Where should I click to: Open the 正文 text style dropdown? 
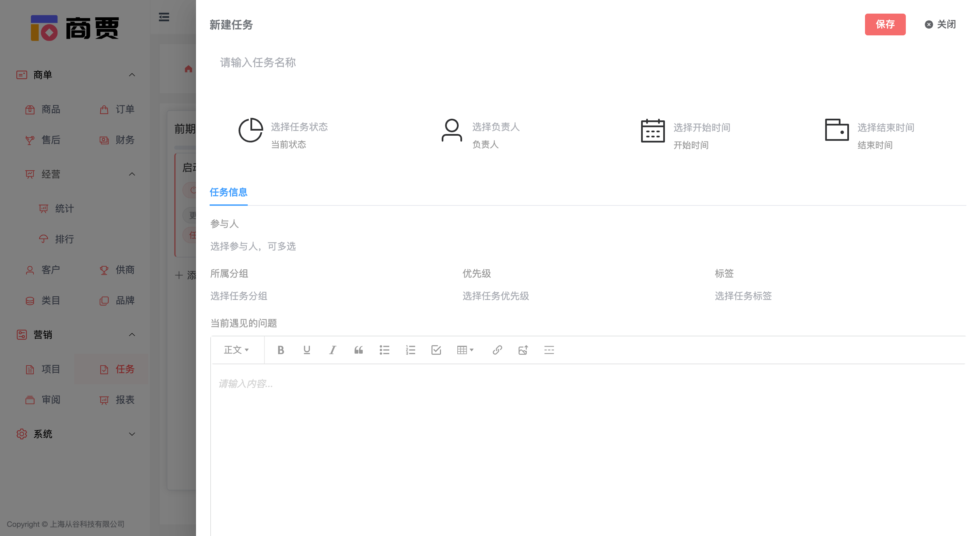[236, 350]
